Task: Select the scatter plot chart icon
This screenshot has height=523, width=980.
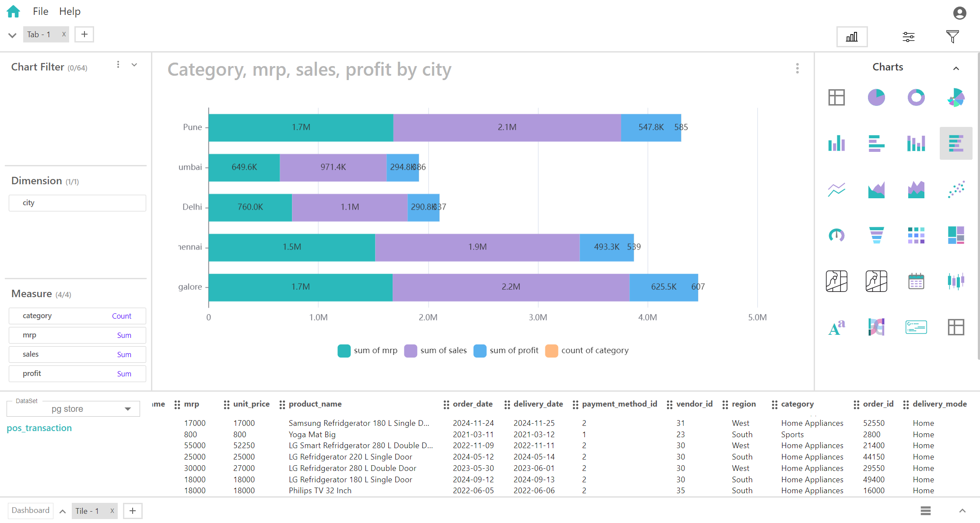Action: click(955, 189)
